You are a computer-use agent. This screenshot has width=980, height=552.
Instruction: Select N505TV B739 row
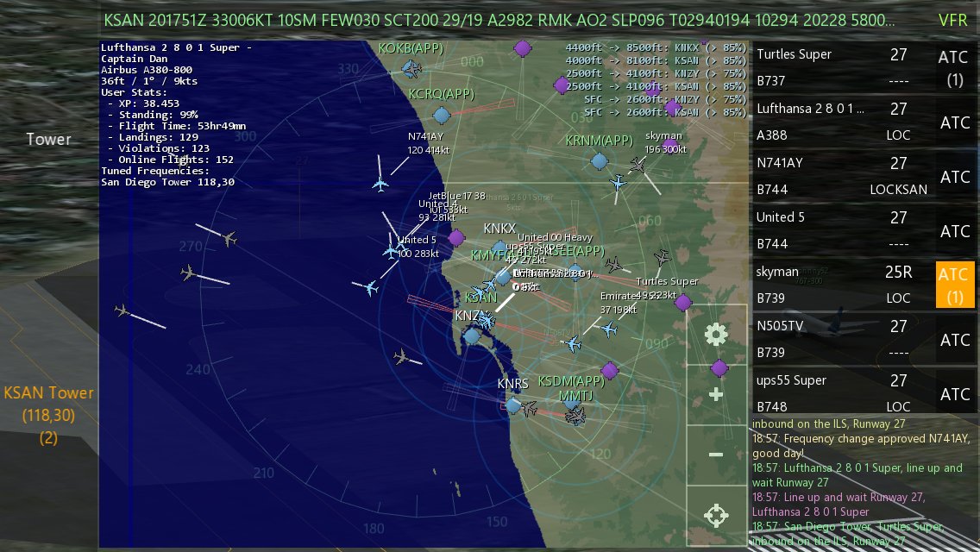(x=842, y=340)
